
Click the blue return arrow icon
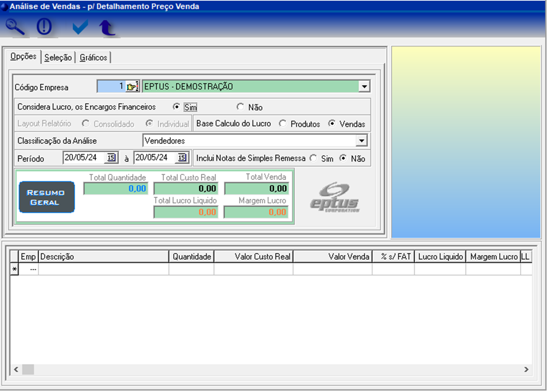[108, 27]
